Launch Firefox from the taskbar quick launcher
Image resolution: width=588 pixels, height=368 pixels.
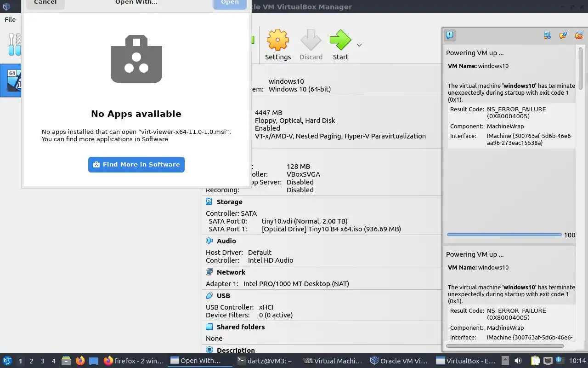80,361
